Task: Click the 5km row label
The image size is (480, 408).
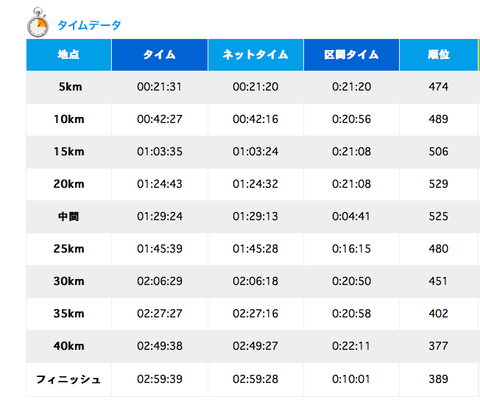Action: point(70,87)
